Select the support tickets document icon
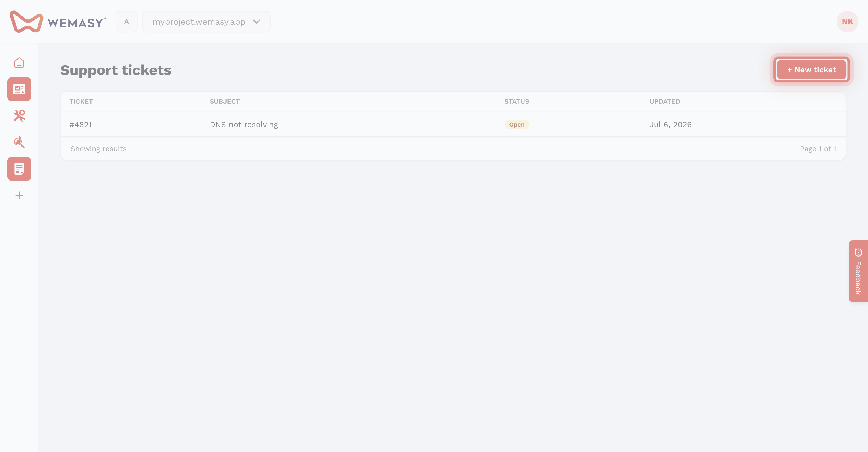This screenshot has width=868, height=452. click(x=19, y=169)
